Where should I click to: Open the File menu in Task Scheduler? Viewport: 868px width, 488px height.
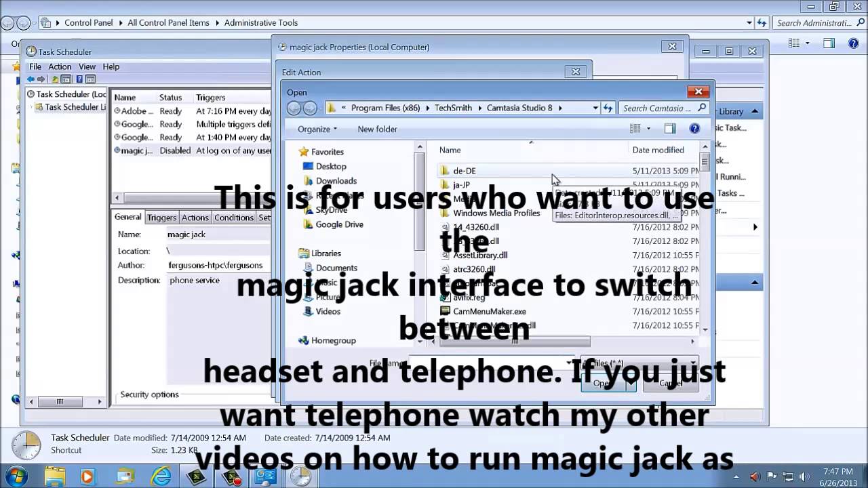(x=35, y=66)
